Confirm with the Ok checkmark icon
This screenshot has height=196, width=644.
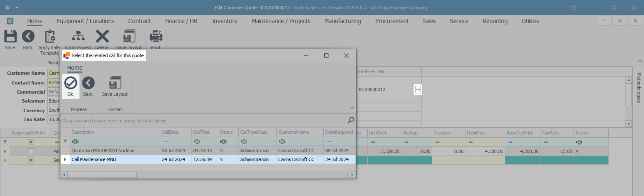pos(70,83)
